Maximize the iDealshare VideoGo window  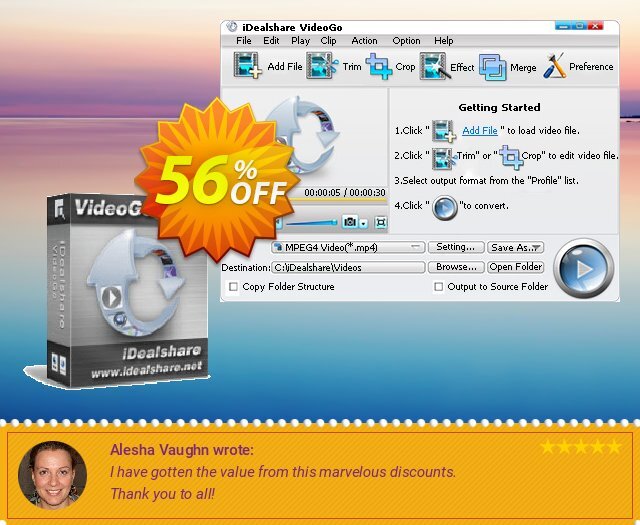tap(579, 26)
